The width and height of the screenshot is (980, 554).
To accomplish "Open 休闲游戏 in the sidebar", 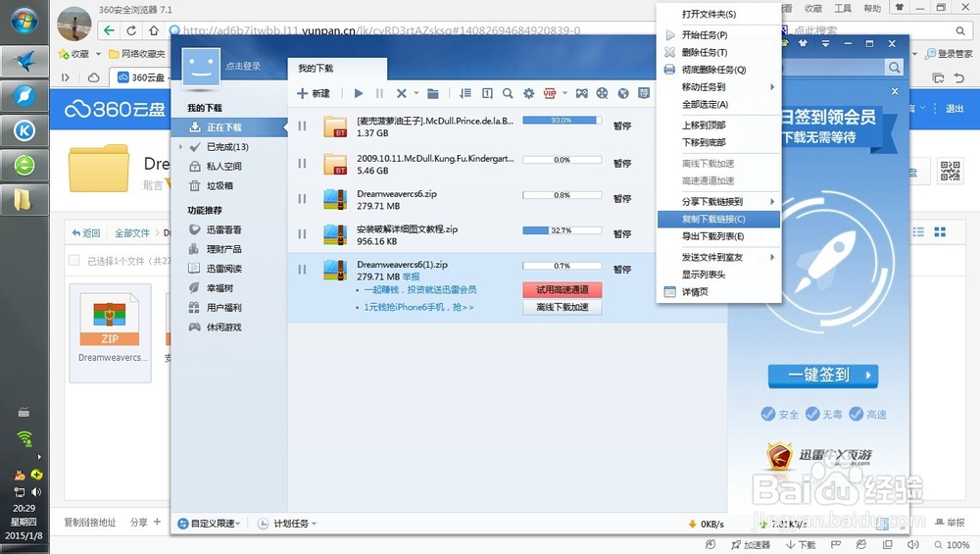I will click(x=223, y=327).
